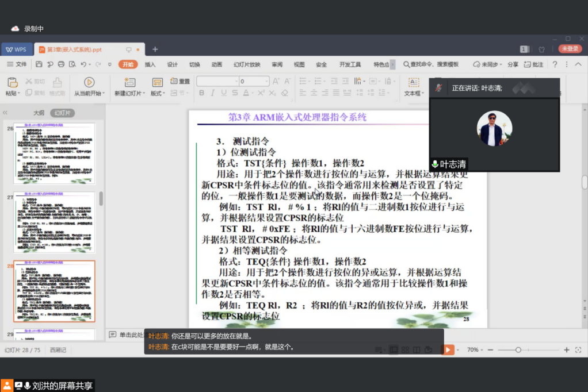Open a new tab with plus icon
Image resolution: width=588 pixels, height=392 pixels.
click(155, 49)
